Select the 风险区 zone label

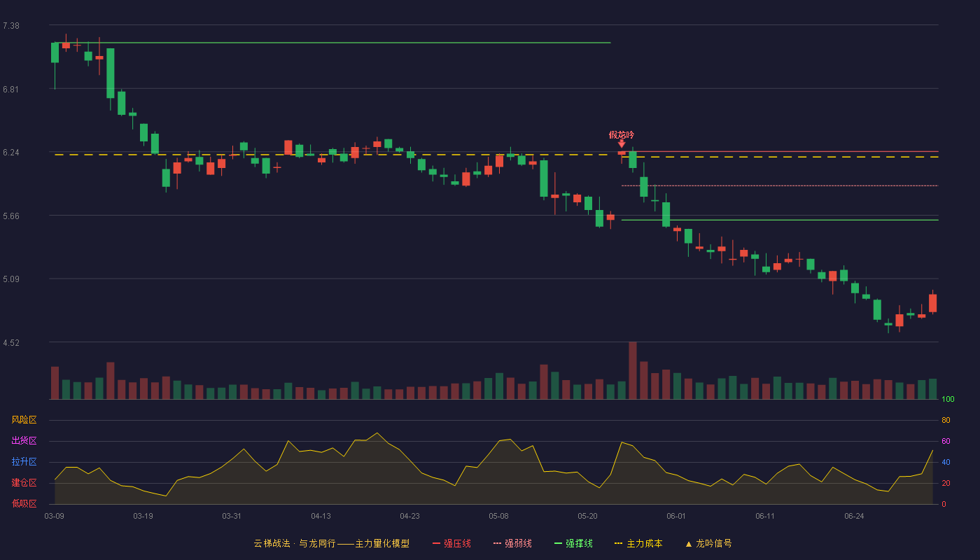(x=24, y=420)
